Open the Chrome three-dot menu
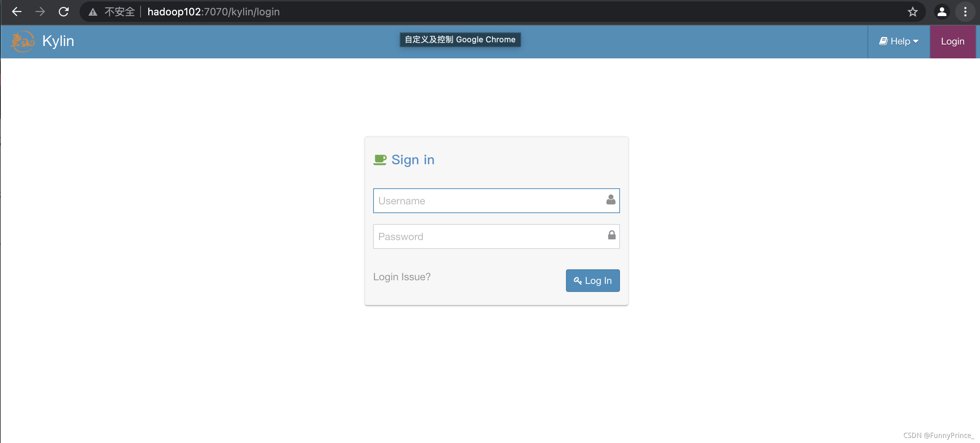The height and width of the screenshot is (443, 980). point(965,12)
